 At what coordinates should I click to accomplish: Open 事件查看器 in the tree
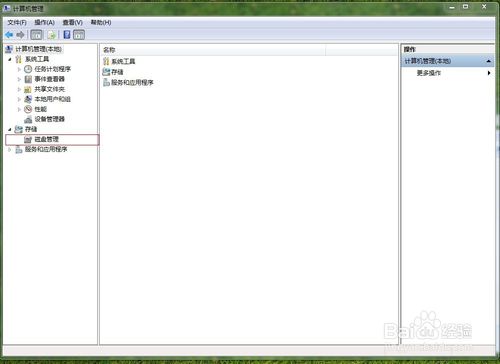pos(49,79)
